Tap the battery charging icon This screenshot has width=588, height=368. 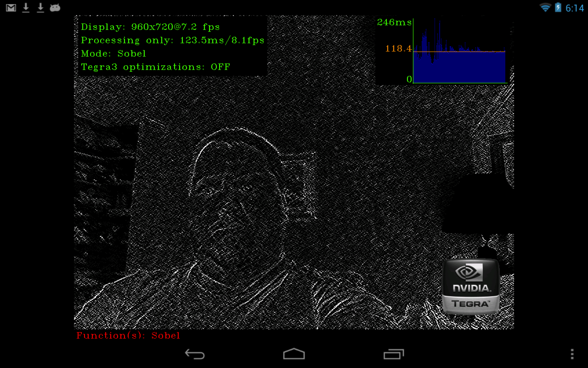pos(558,7)
